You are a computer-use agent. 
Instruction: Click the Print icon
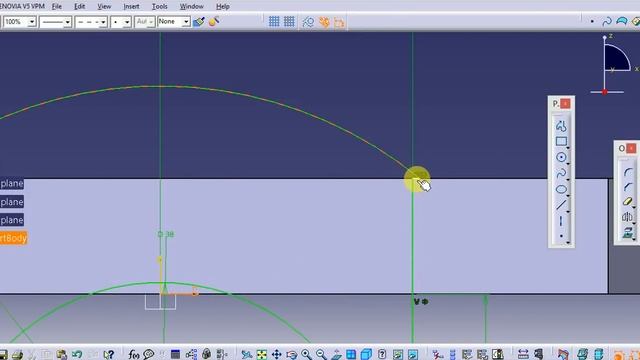pos(17,354)
